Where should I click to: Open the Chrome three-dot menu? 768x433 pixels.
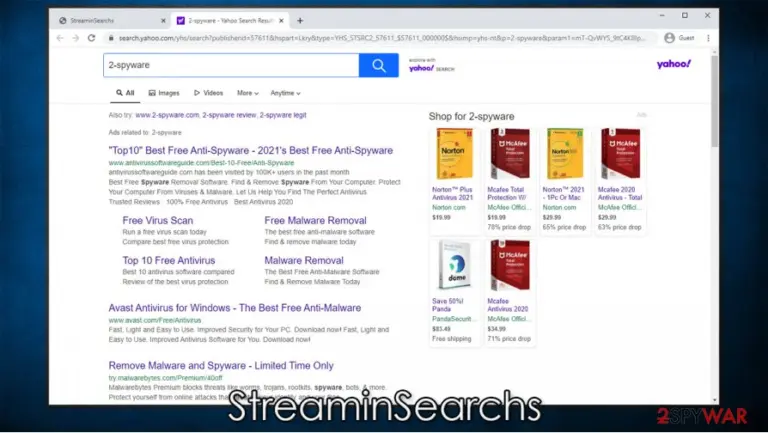(x=708, y=38)
